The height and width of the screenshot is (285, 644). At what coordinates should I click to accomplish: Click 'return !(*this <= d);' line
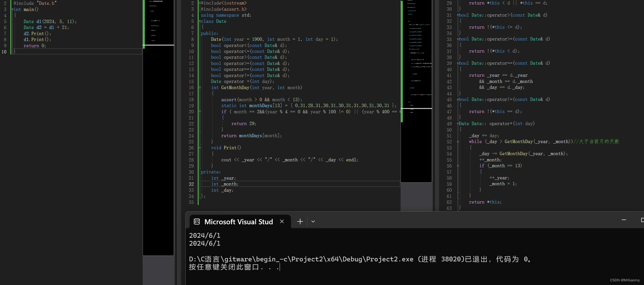(x=495, y=27)
